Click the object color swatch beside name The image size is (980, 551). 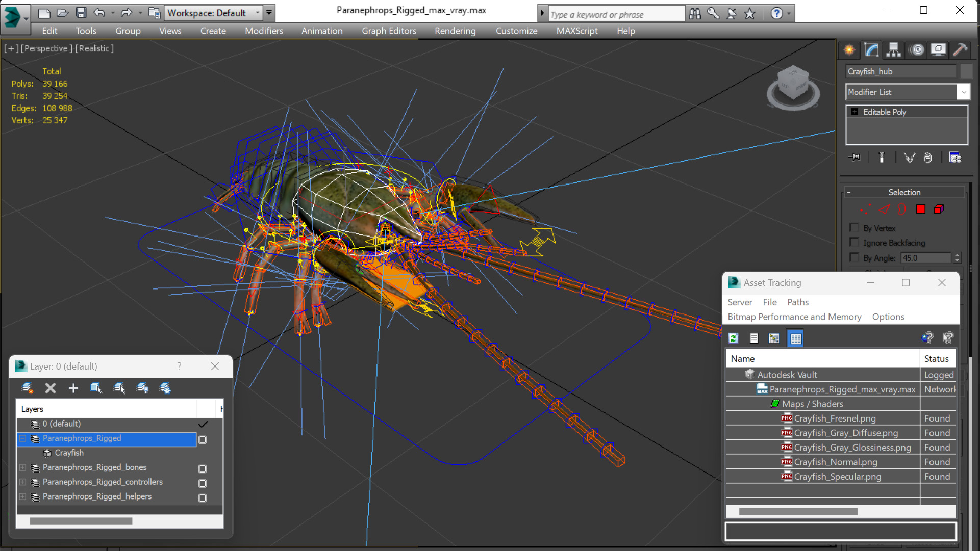pyautogui.click(x=966, y=71)
